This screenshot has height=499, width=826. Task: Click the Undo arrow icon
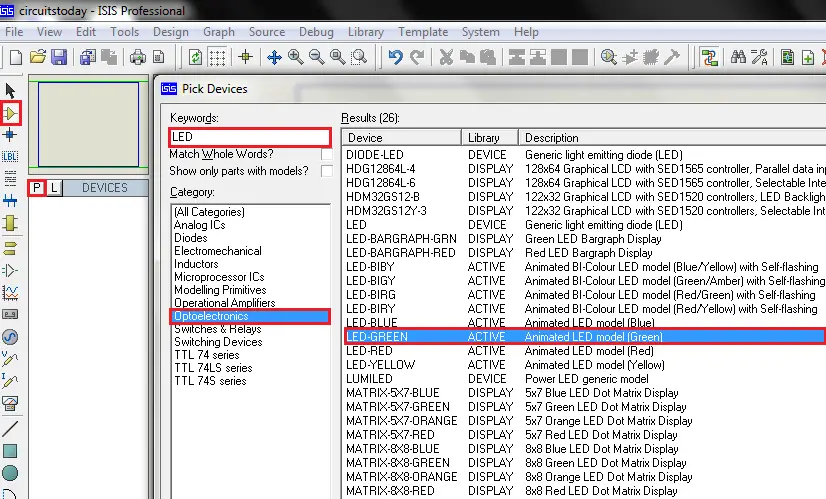click(x=396, y=57)
